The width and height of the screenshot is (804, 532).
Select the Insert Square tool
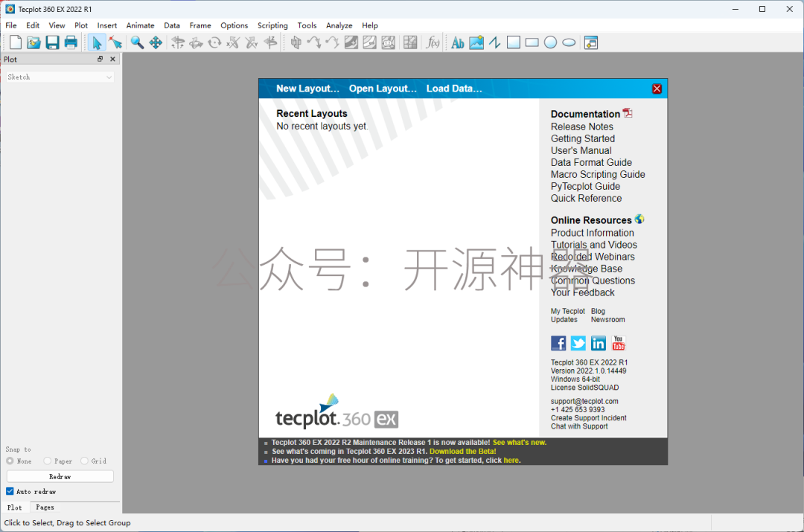click(513, 42)
